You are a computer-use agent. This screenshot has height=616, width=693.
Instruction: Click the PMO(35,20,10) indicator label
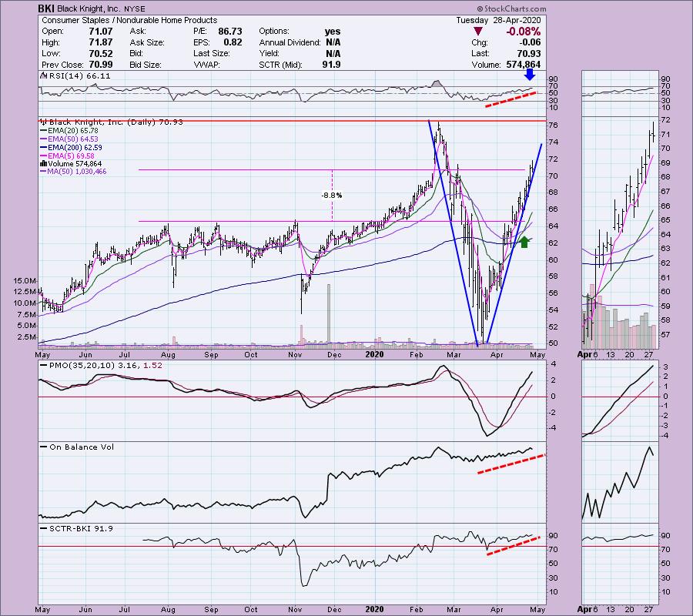101,366
